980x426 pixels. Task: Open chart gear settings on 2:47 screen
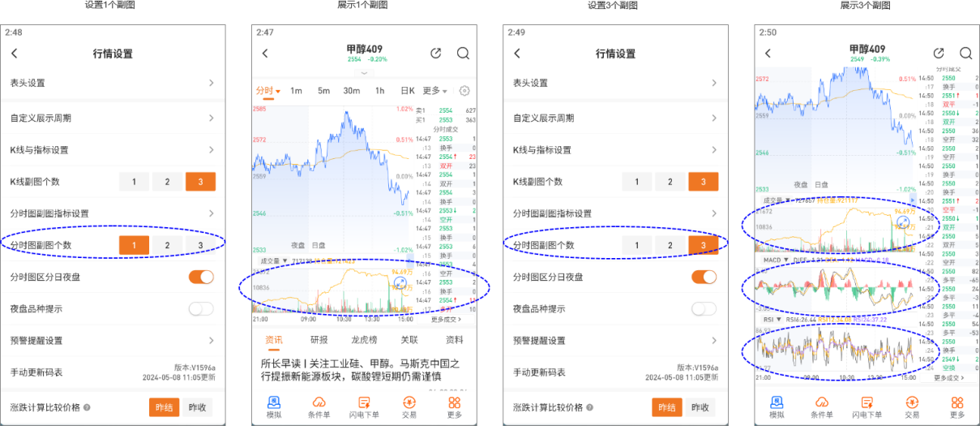pos(464,91)
